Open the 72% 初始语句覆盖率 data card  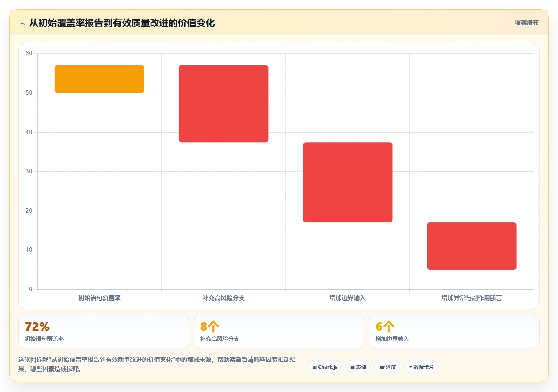coord(104,331)
